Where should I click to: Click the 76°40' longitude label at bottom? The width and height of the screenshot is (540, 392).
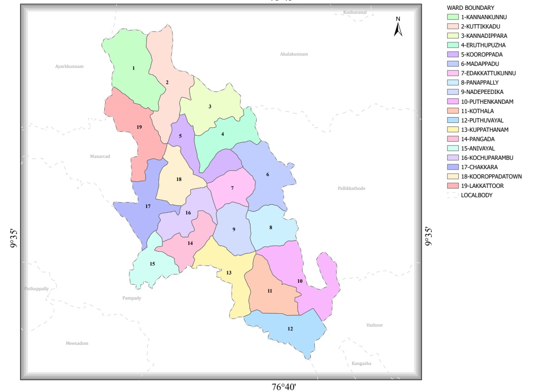click(x=284, y=387)
